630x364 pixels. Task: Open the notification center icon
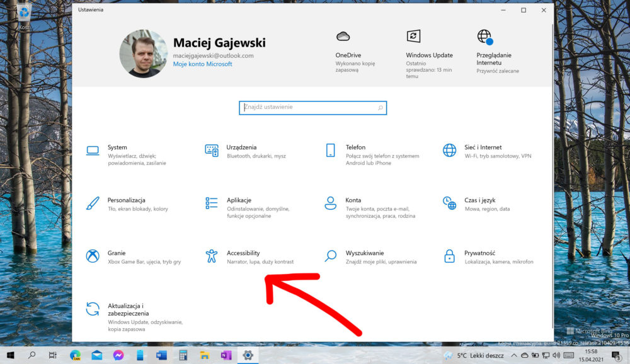coord(616,355)
